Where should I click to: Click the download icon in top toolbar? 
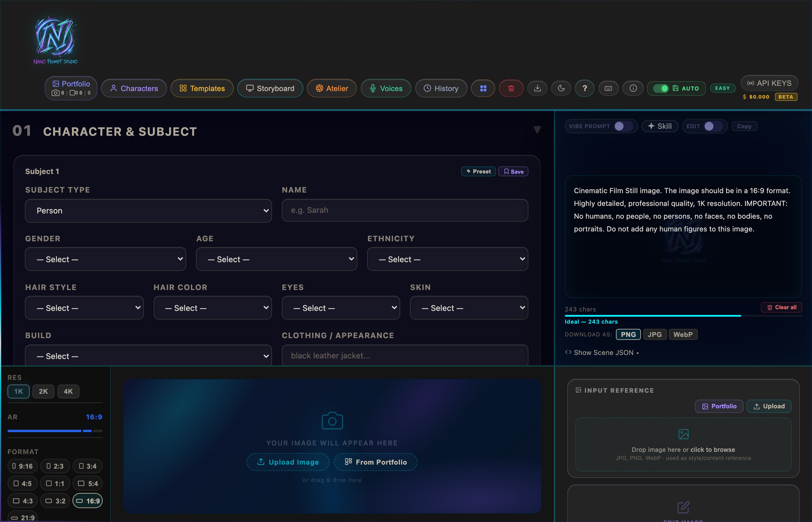point(537,88)
